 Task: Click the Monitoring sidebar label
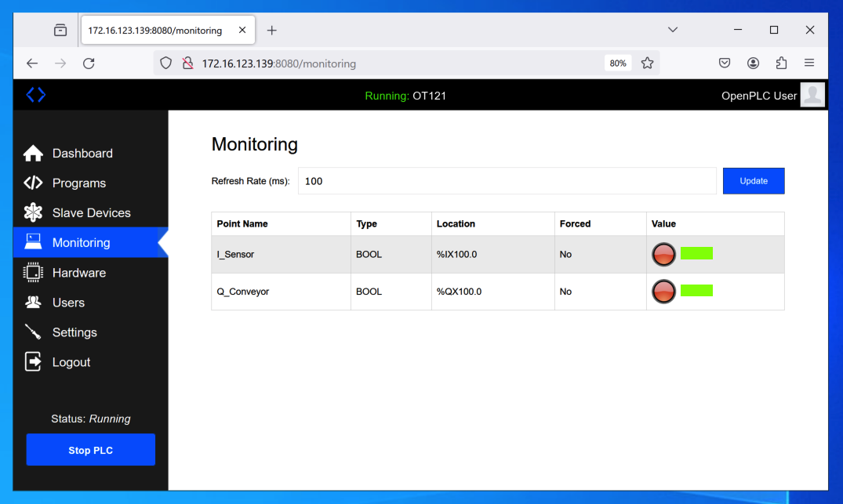coord(82,242)
